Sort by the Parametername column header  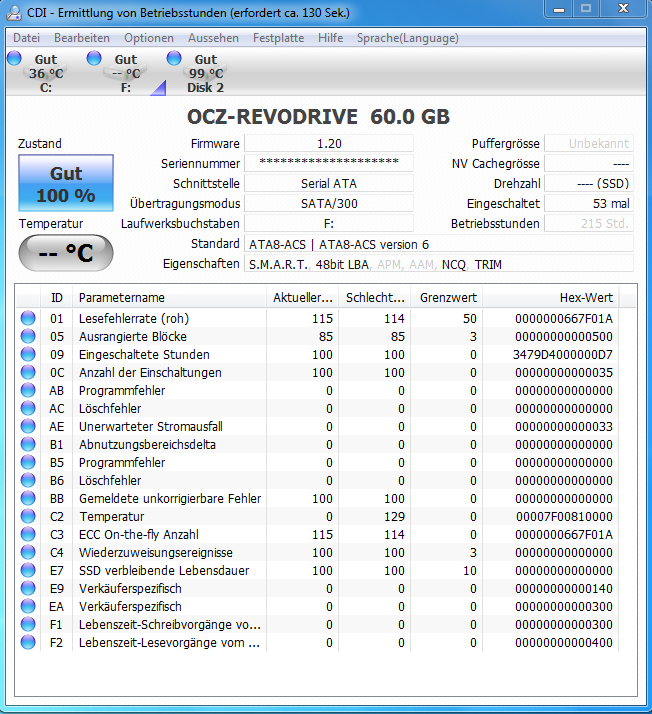coord(169,298)
